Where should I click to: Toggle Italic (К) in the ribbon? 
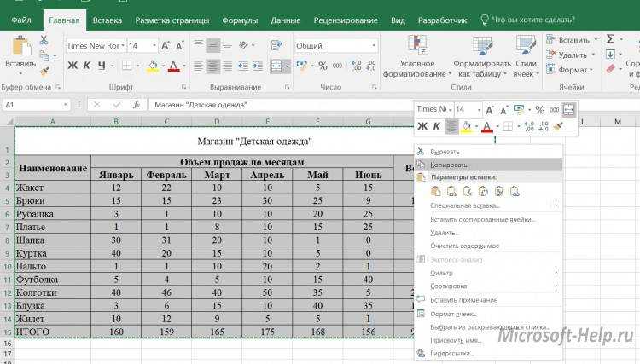(86, 66)
